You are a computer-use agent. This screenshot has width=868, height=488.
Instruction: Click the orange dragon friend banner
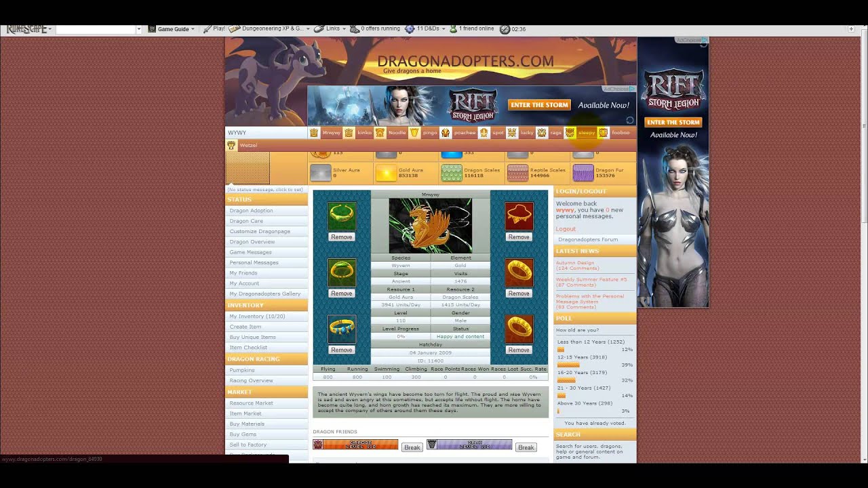tap(355, 445)
